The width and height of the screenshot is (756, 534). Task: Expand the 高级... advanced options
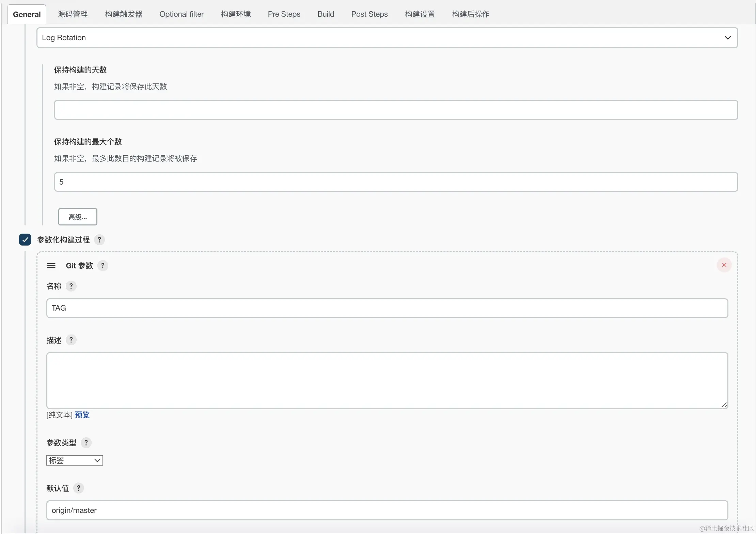click(78, 217)
